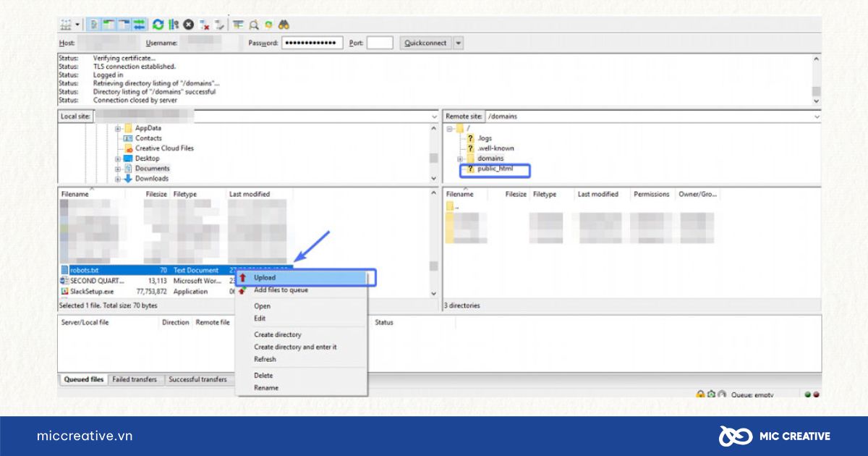
Task: Open the Site Manager icon
Action: click(x=66, y=25)
